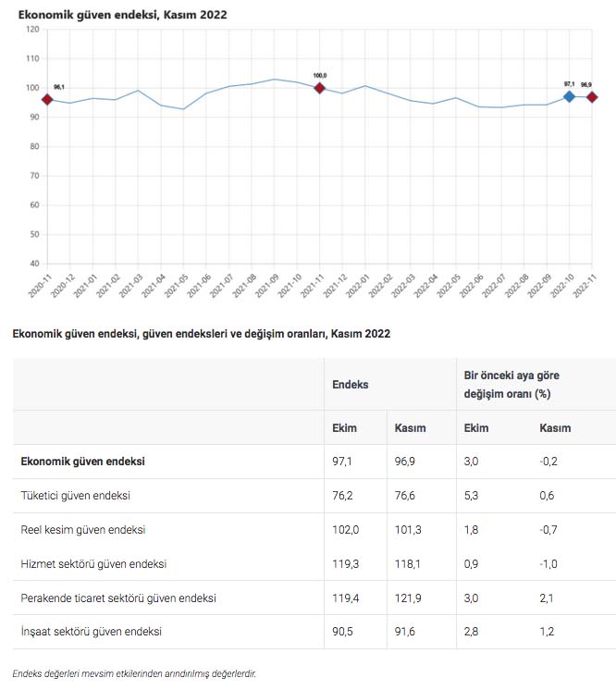Select the red diamond marker labeled 96,9
Screen dimensions: 616x690
(591, 97)
